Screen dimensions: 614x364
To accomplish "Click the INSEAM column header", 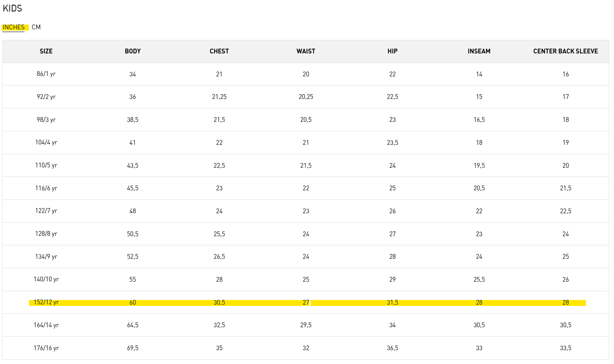I will tap(479, 51).
